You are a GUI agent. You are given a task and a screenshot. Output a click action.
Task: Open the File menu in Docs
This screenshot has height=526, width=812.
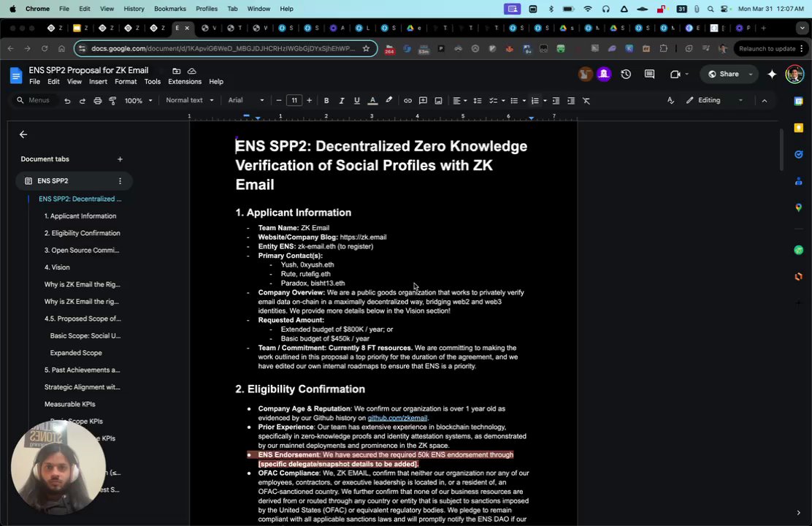point(35,81)
